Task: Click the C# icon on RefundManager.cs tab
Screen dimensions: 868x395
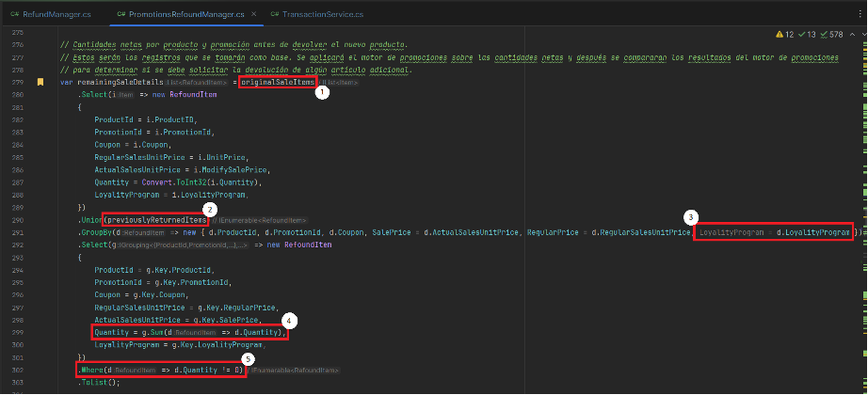Action: pyautogui.click(x=16, y=15)
